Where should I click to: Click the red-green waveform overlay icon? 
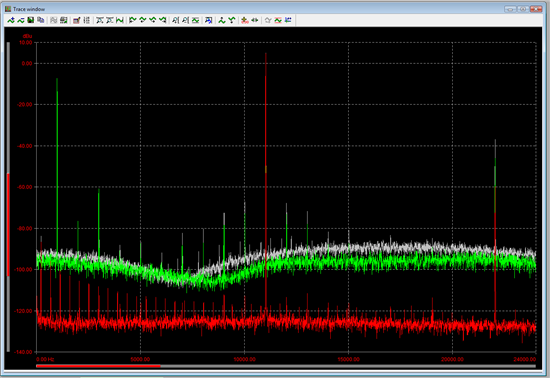pyautogui.click(x=278, y=20)
